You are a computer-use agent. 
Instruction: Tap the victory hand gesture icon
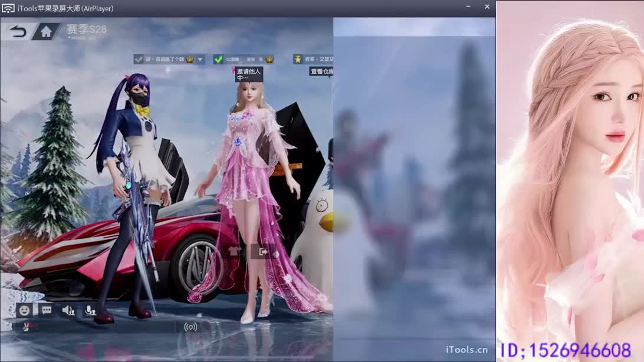[x=27, y=327]
